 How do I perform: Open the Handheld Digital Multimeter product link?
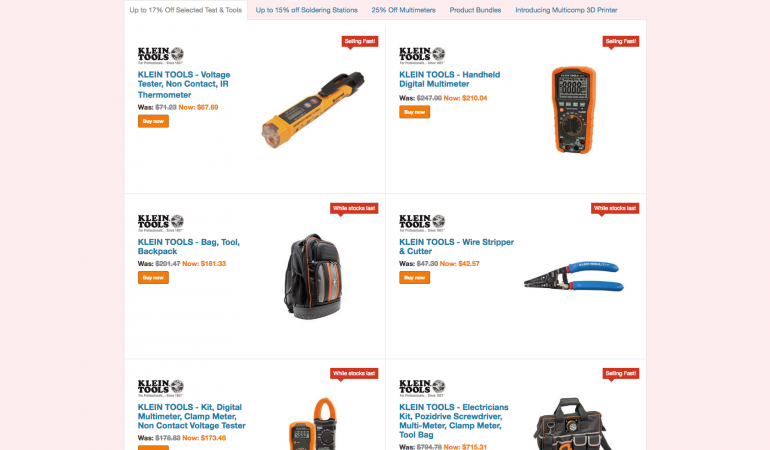449,79
